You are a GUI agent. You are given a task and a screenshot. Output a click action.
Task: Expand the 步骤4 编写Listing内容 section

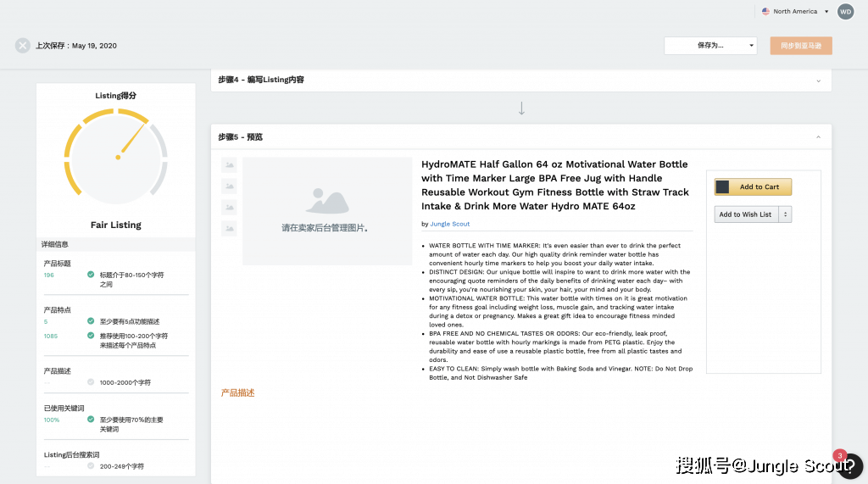pyautogui.click(x=818, y=81)
